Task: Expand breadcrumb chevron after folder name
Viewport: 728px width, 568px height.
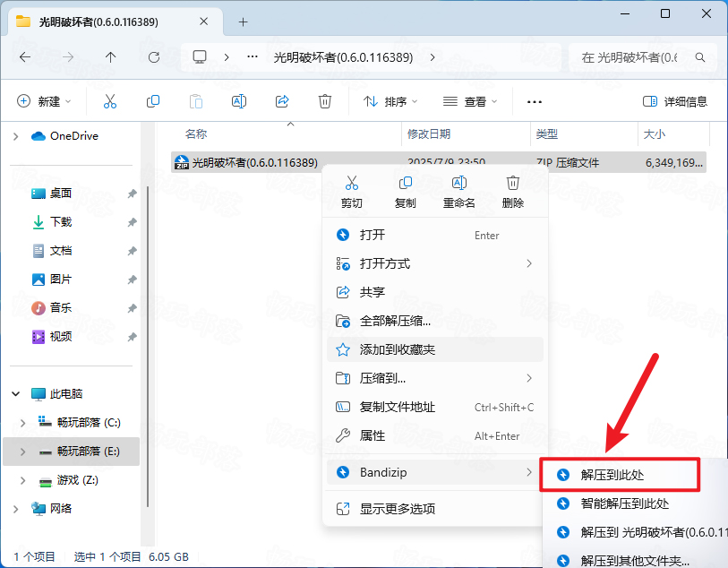Action: (x=433, y=57)
